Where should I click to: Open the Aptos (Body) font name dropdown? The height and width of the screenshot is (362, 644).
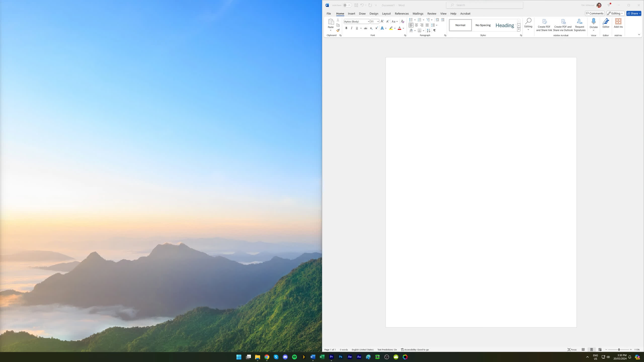tap(369, 22)
